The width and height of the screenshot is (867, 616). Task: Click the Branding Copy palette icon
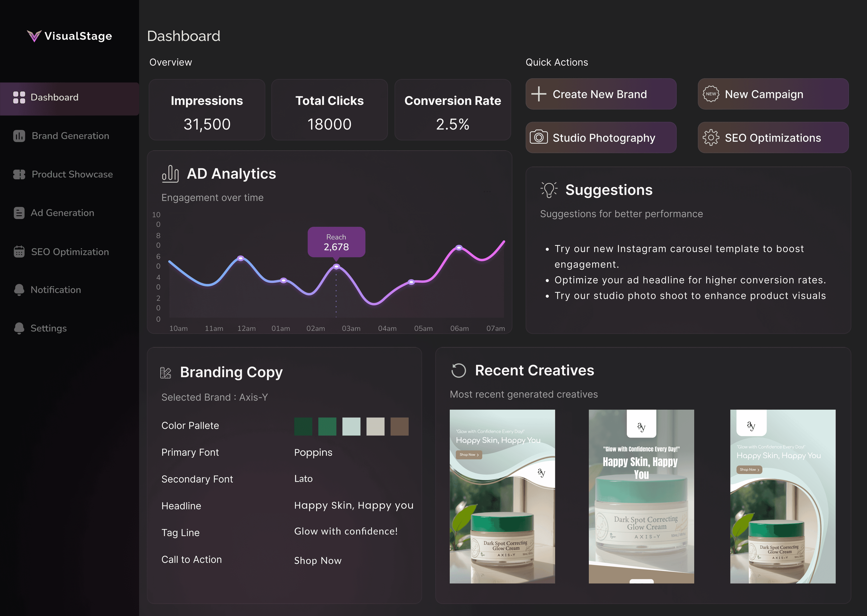165,372
